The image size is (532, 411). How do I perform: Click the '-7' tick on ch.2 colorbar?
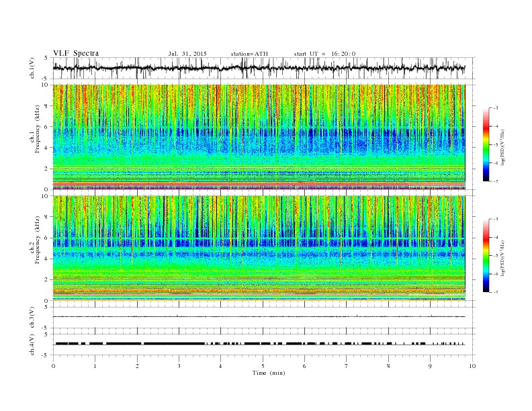[x=495, y=292]
